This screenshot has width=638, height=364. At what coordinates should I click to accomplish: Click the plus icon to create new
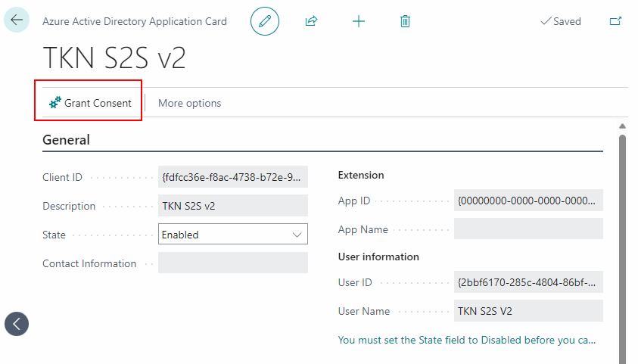(359, 21)
